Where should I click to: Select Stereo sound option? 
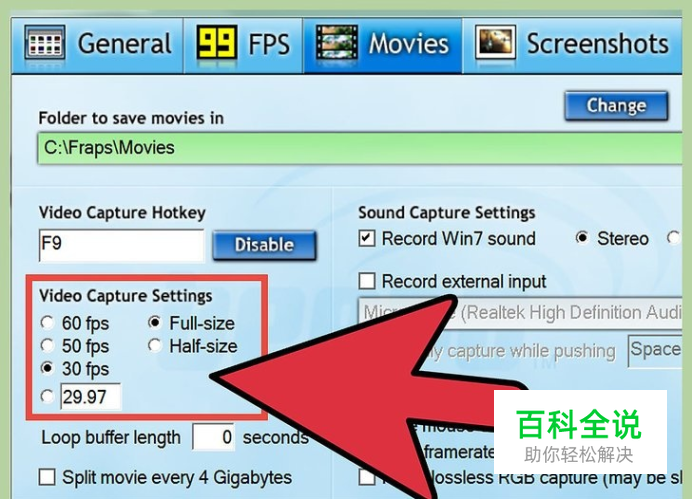coord(582,238)
